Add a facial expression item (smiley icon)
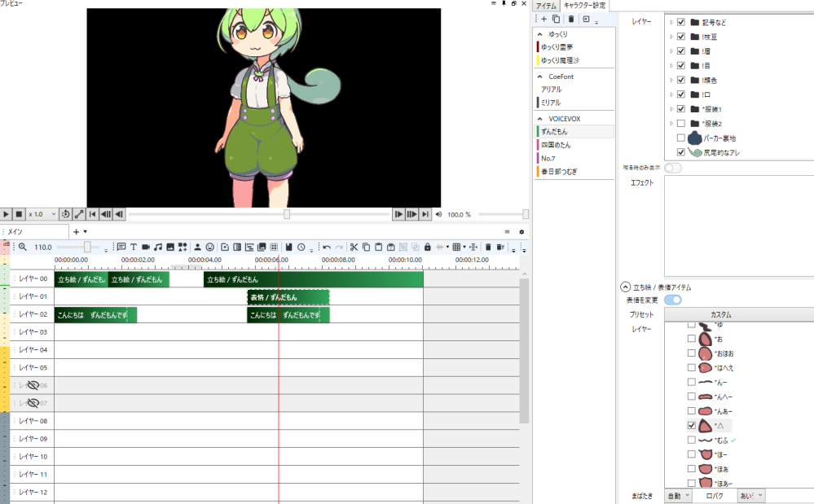Image resolution: width=814 pixels, height=504 pixels. pyautogui.click(x=209, y=248)
